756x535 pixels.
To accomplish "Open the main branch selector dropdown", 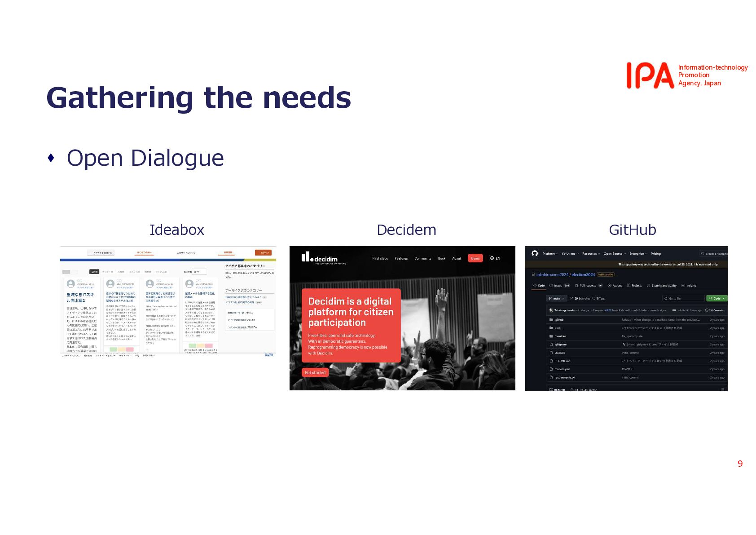I will pyautogui.click(x=556, y=298).
